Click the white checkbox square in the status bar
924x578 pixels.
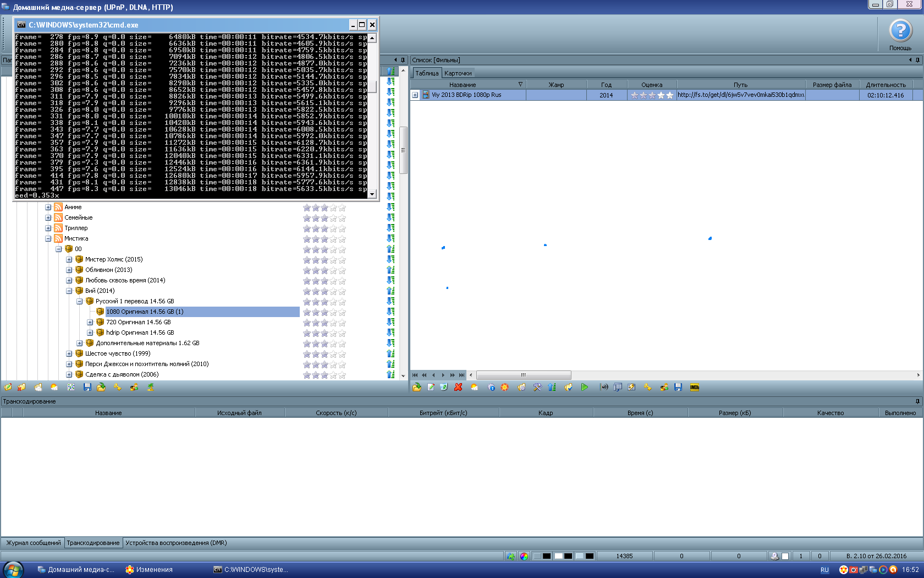(x=785, y=556)
